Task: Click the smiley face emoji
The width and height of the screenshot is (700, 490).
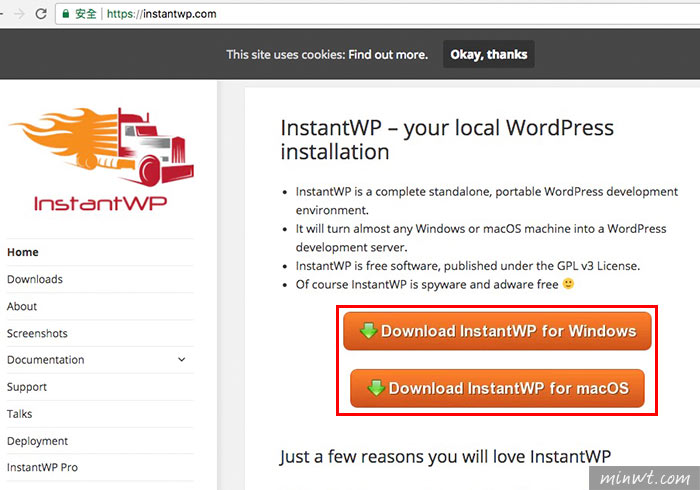Action: pyautogui.click(x=568, y=283)
